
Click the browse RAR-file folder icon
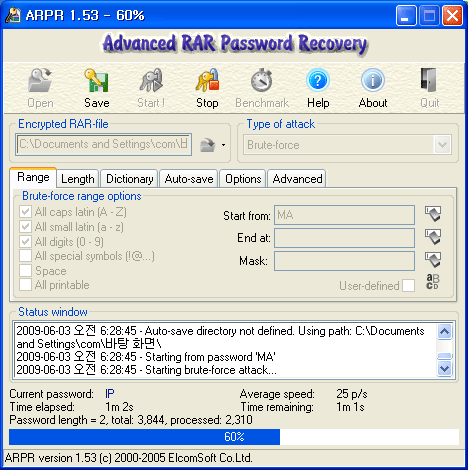[208, 145]
